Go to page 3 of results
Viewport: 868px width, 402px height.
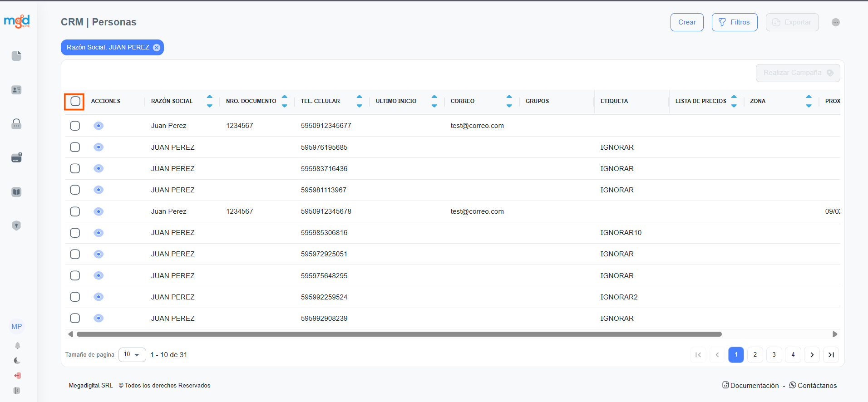[774, 354]
